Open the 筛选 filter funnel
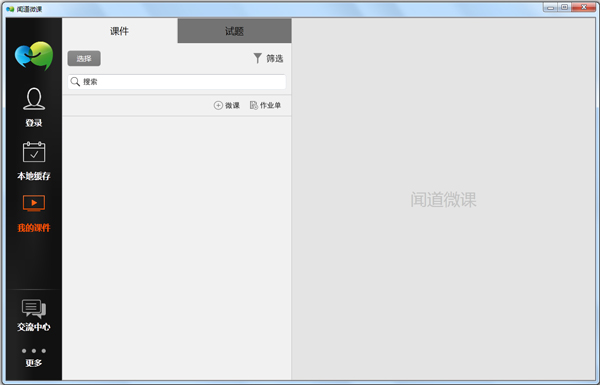600x385 pixels. pos(268,59)
